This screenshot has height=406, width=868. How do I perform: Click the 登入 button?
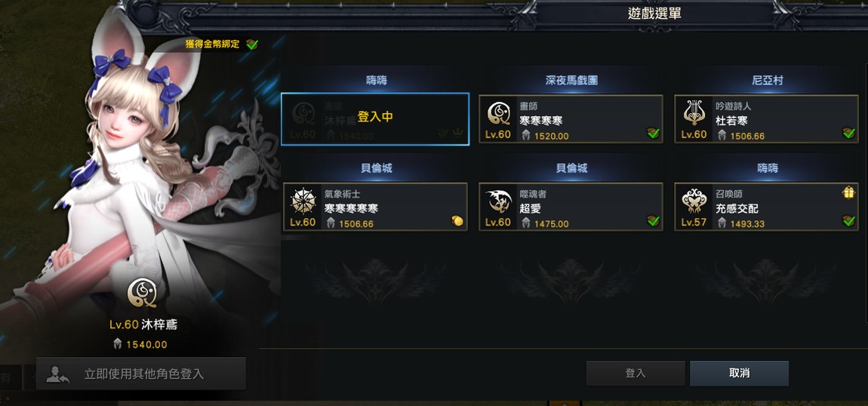[x=636, y=374]
